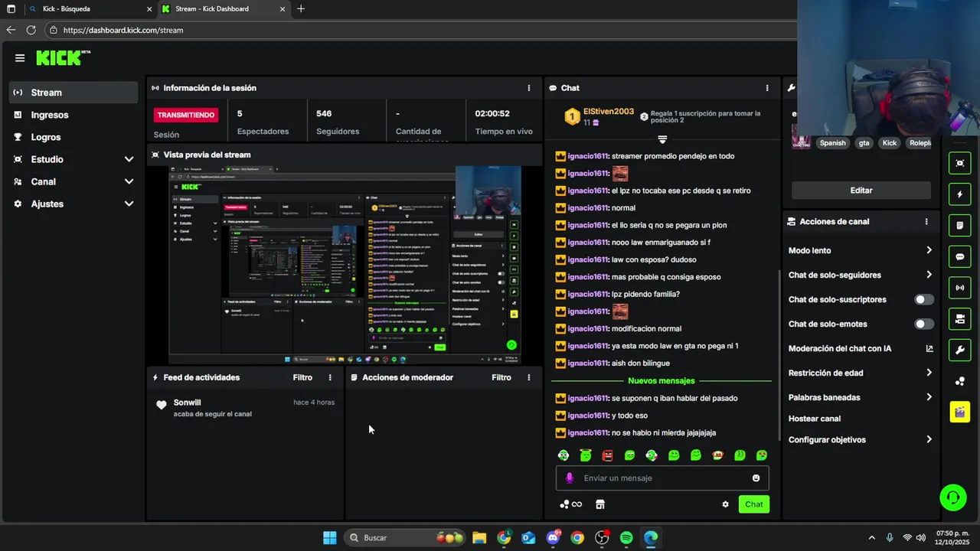Open the Chat panel options menu
Screen dimensions: 980x551
(767, 88)
